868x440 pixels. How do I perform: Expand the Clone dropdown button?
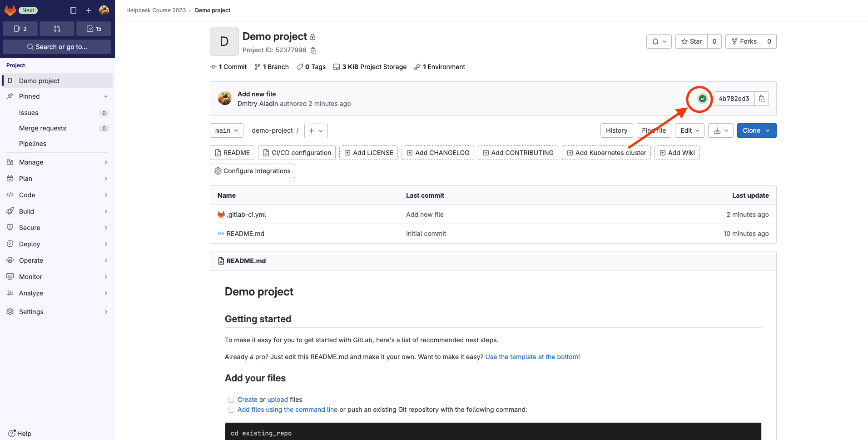click(x=756, y=130)
